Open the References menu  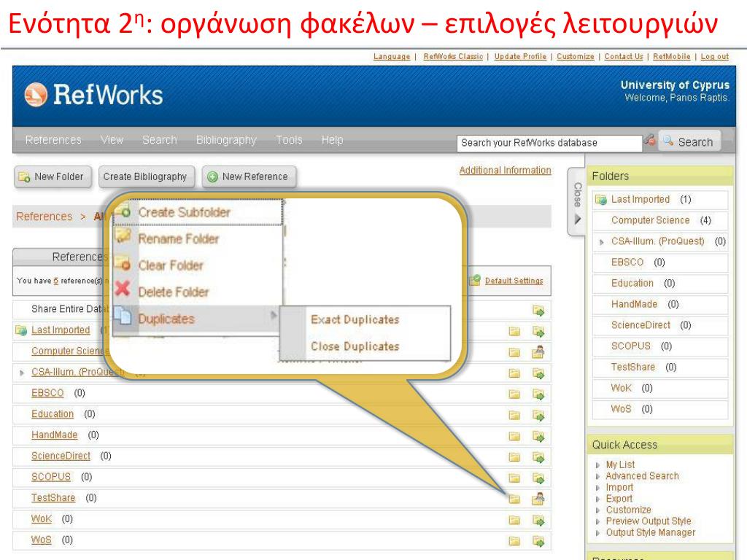click(x=53, y=140)
